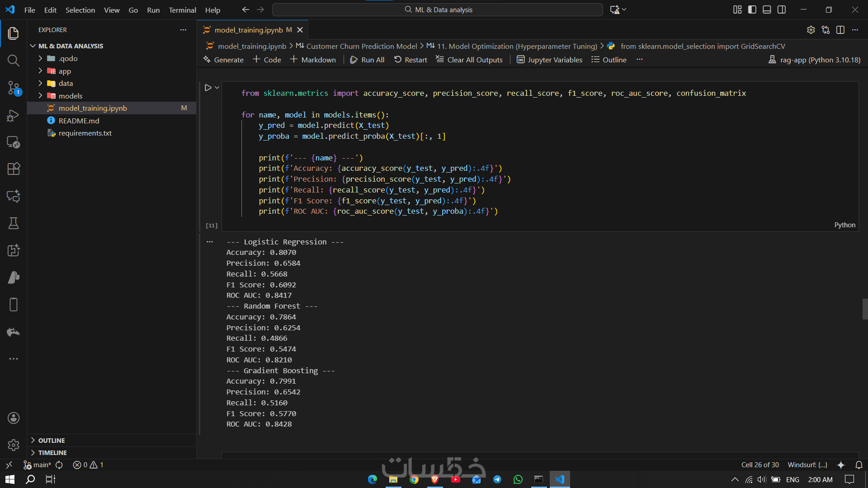Open the Testing flask icon

coord(14,223)
